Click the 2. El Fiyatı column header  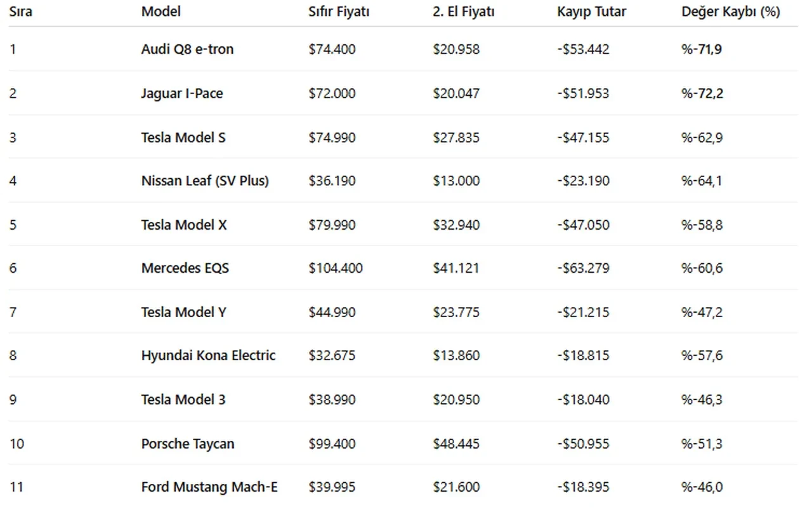pyautogui.click(x=464, y=11)
